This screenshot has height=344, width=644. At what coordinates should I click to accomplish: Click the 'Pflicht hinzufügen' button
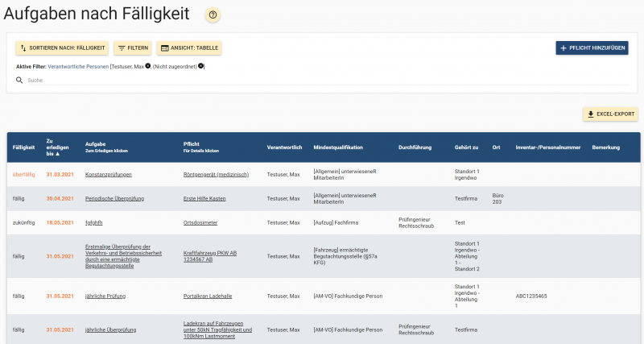pos(592,48)
